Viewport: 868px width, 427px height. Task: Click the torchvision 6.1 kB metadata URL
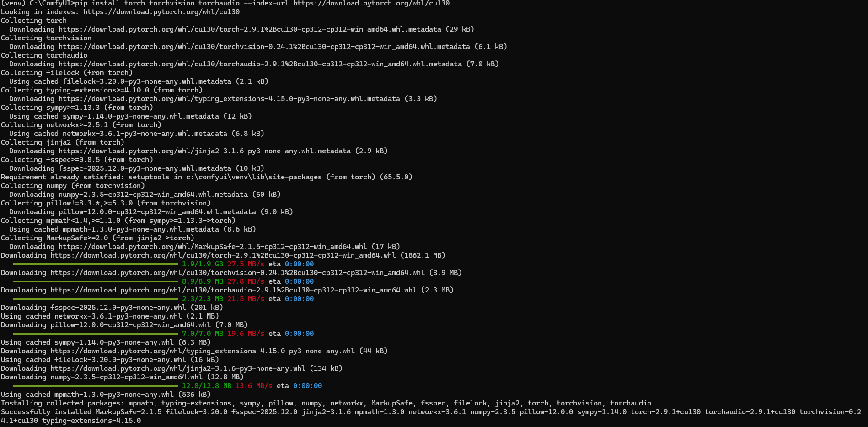[x=264, y=47]
